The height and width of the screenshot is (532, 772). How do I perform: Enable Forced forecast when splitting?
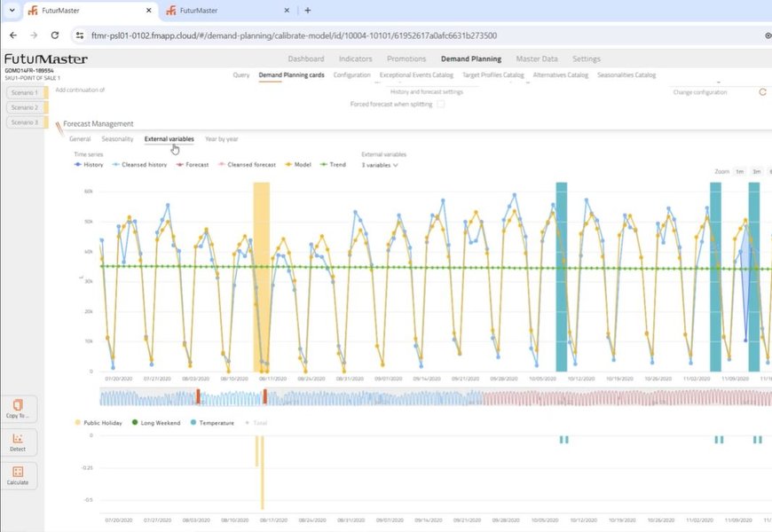[x=441, y=104]
